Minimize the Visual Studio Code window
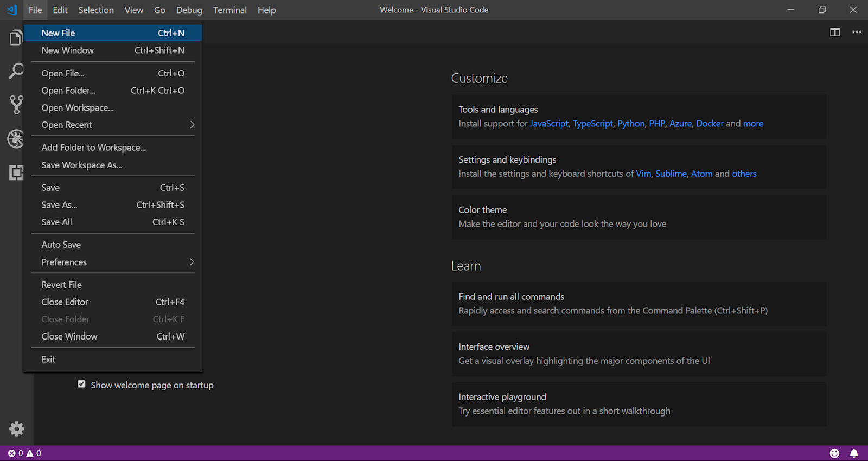Viewport: 868px width, 461px height. click(791, 10)
